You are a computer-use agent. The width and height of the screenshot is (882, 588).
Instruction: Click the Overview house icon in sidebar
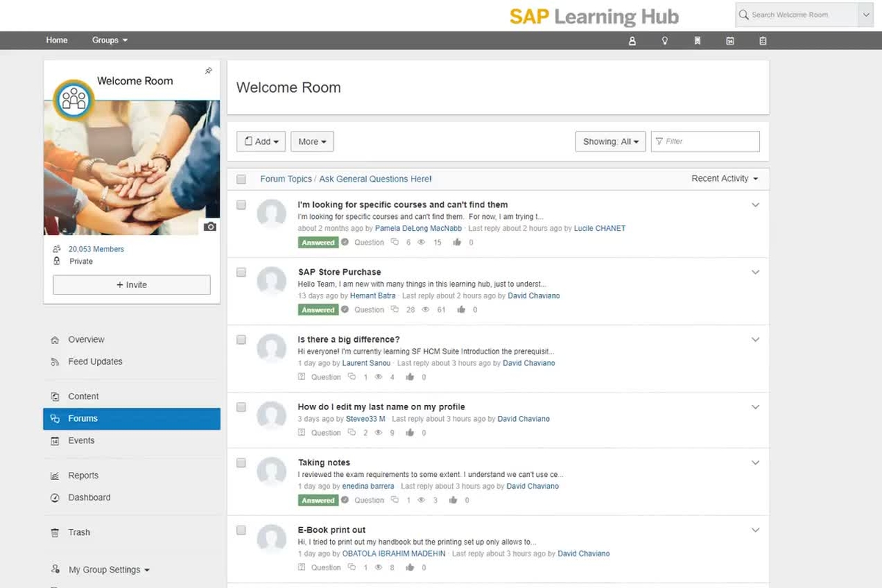pyautogui.click(x=55, y=340)
